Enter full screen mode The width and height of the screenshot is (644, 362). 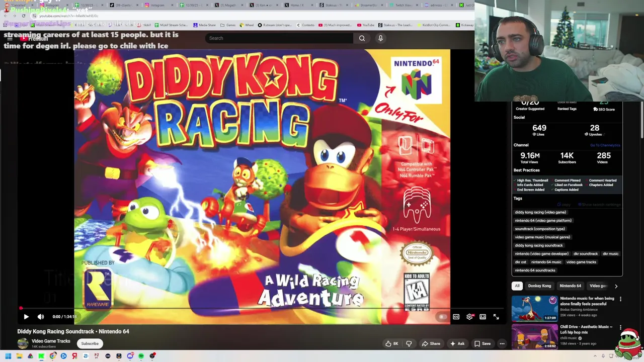click(x=496, y=317)
